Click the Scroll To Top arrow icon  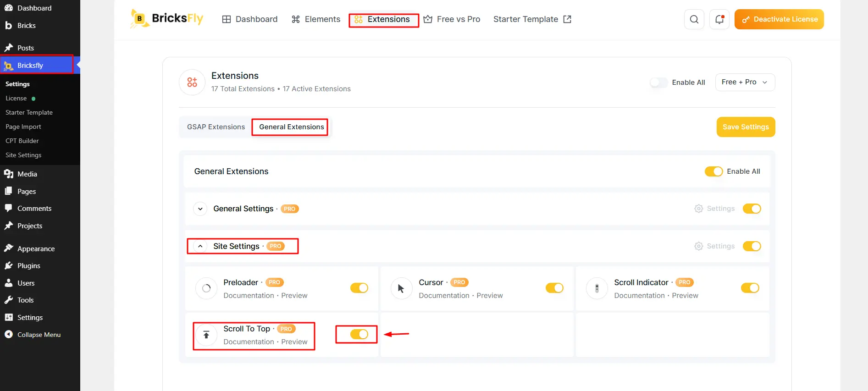[x=206, y=335]
